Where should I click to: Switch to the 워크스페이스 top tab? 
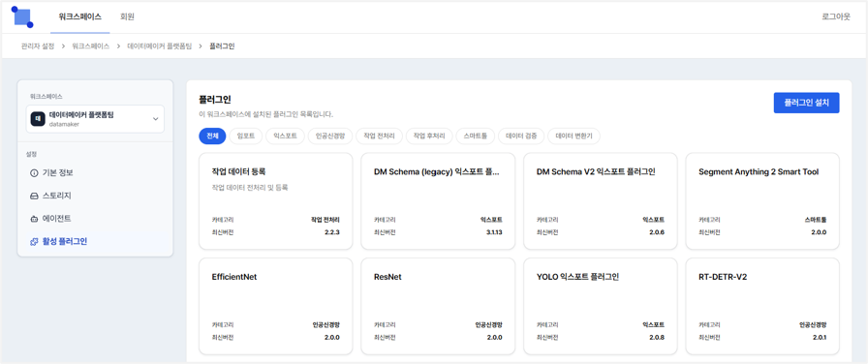point(80,16)
